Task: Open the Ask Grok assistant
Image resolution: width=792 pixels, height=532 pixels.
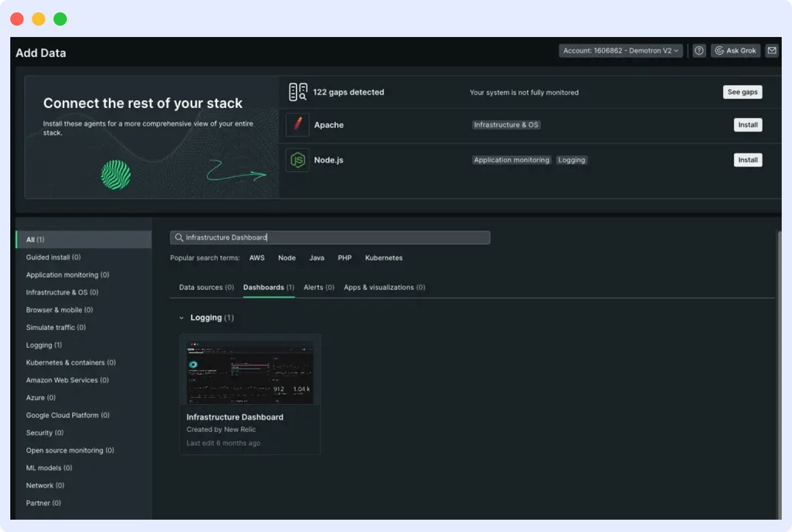Action: click(x=735, y=50)
